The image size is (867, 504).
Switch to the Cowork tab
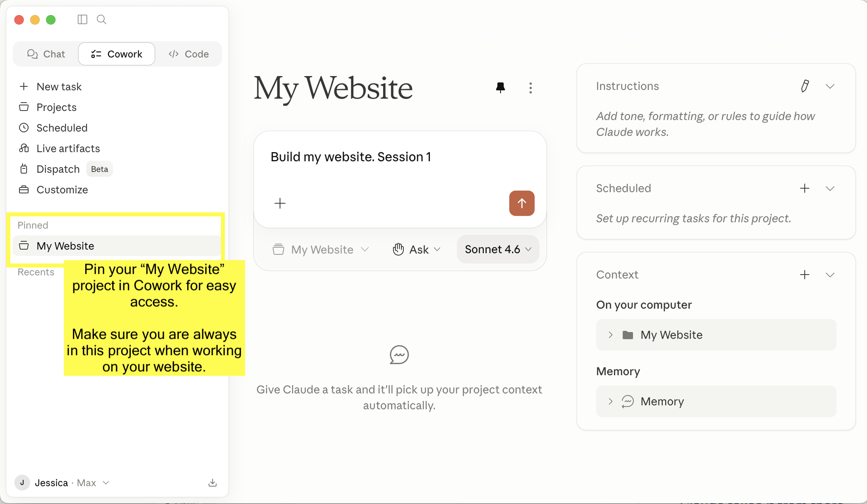coord(117,54)
